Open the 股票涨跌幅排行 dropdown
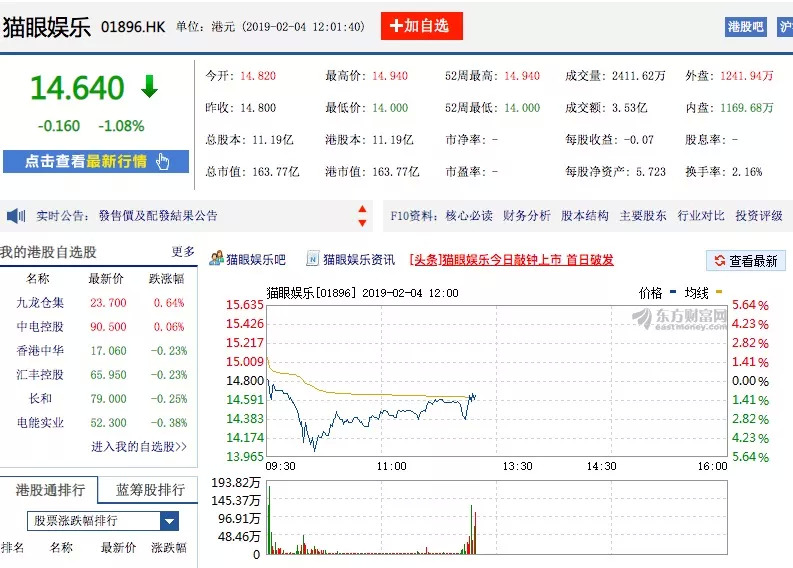 103,521
